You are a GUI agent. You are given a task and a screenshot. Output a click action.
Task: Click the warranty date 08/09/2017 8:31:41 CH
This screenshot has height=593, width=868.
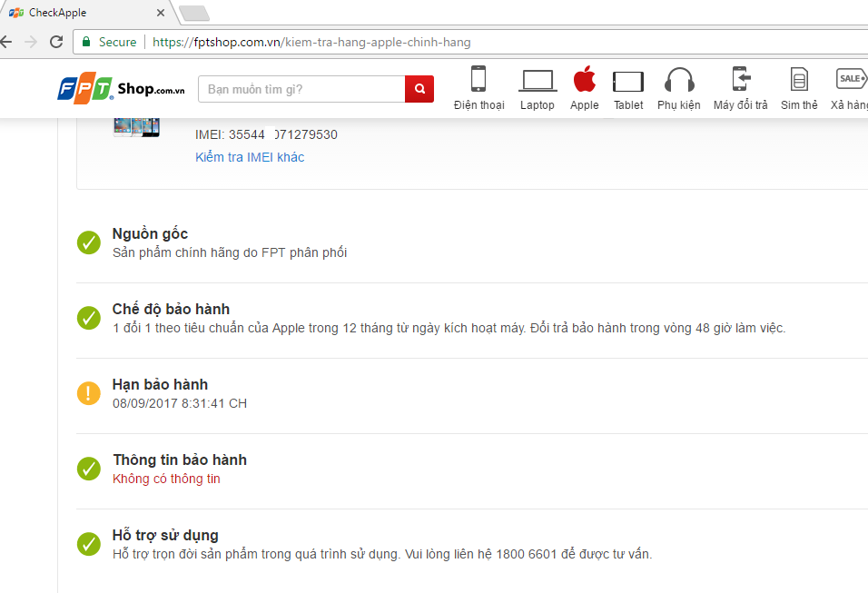pos(180,403)
